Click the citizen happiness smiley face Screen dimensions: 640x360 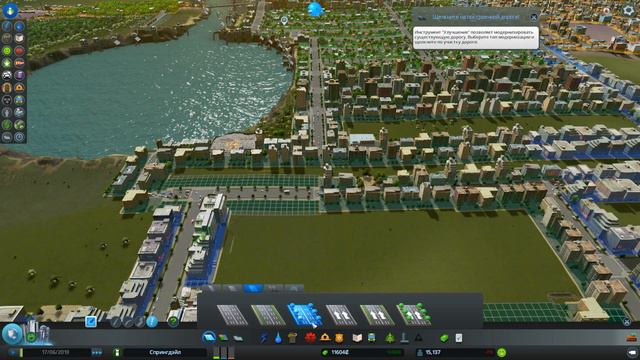(x=502, y=352)
